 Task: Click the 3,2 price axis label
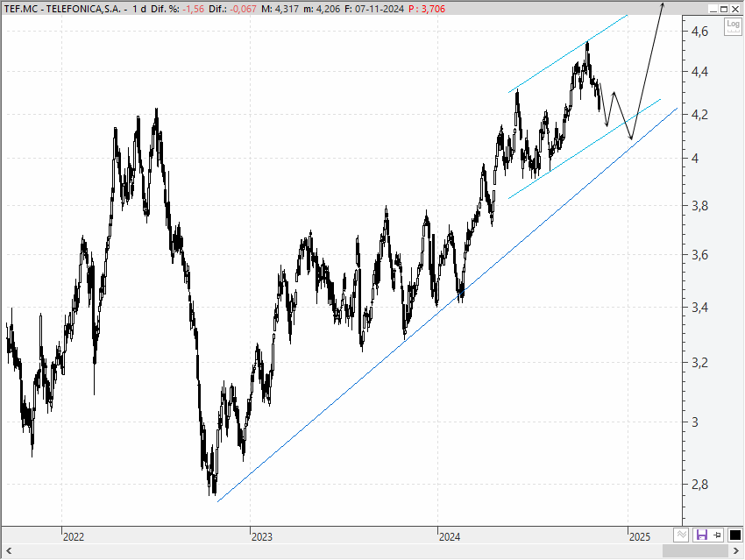coord(699,363)
